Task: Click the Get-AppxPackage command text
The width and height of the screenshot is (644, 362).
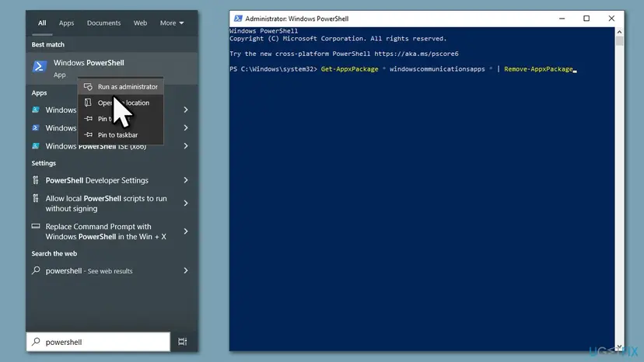Action: click(349, 69)
